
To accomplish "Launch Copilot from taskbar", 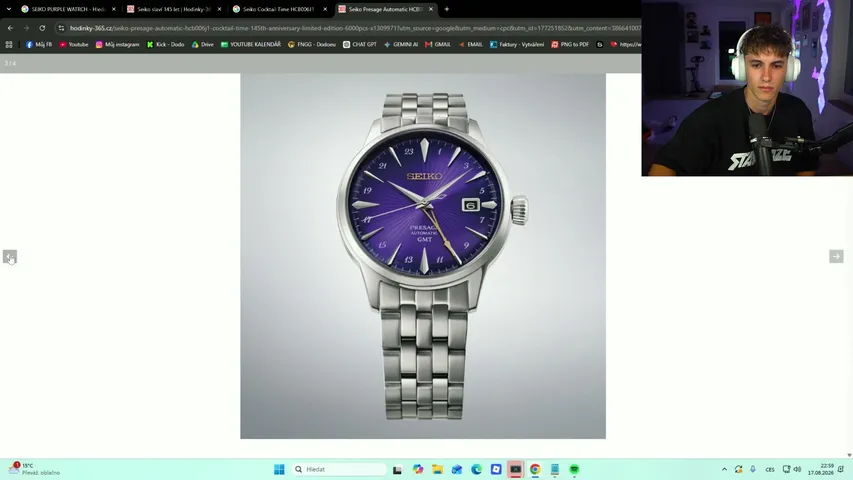I will (418, 469).
